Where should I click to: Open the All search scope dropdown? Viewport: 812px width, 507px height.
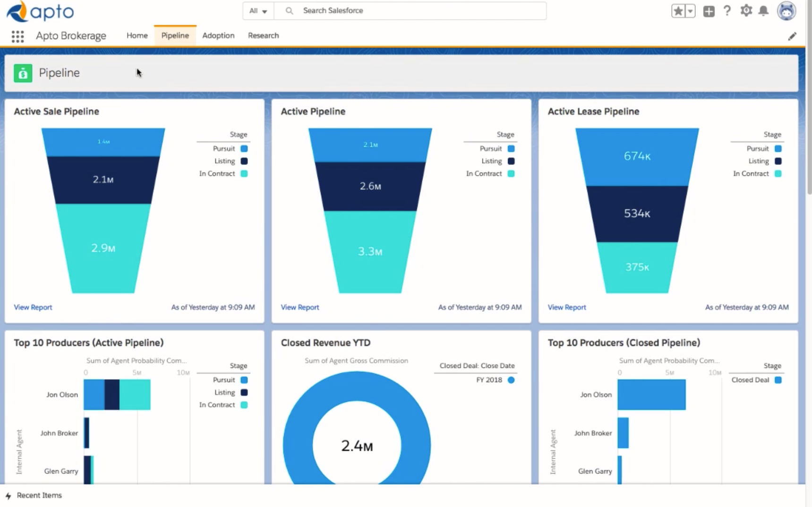click(258, 11)
